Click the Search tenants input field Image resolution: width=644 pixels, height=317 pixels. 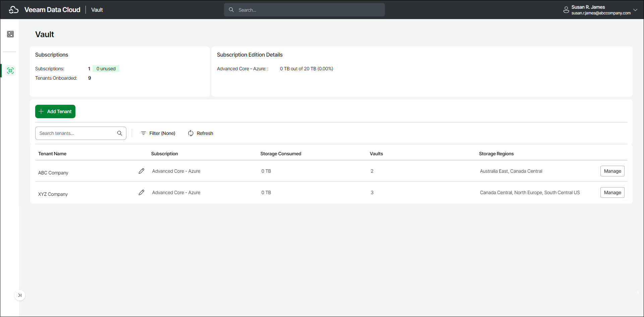tap(81, 133)
